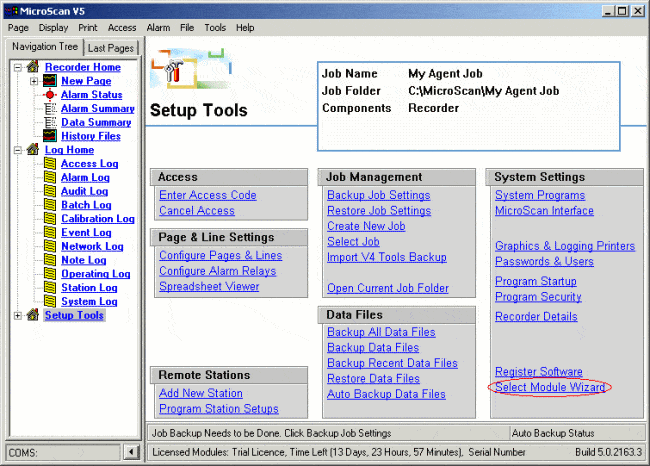Click the Alarm Log yellow log icon
The image size is (650, 466).
pos(50,177)
